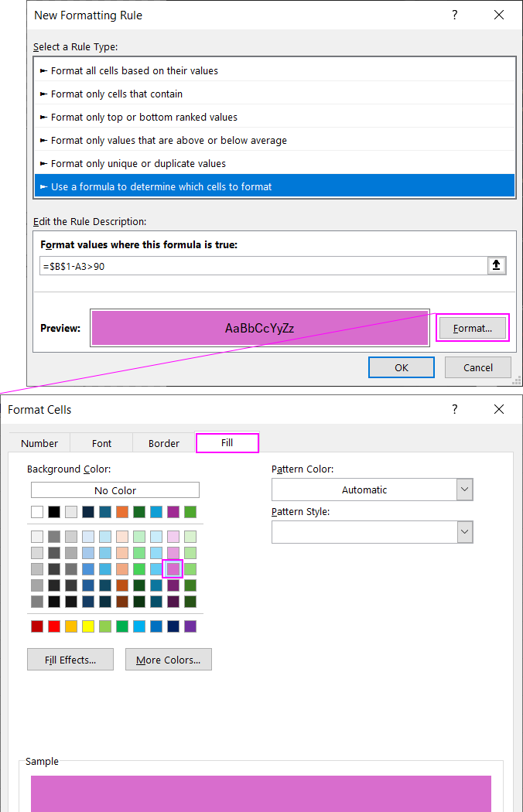This screenshot has height=812, width=523.
Task: Pick the red swatch in standard colors row
Action: click(x=54, y=626)
